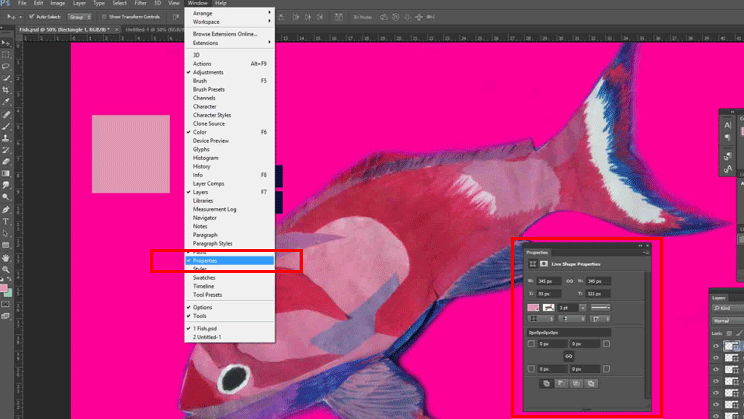
Task: Click the link width and height icon
Action: tap(569, 281)
